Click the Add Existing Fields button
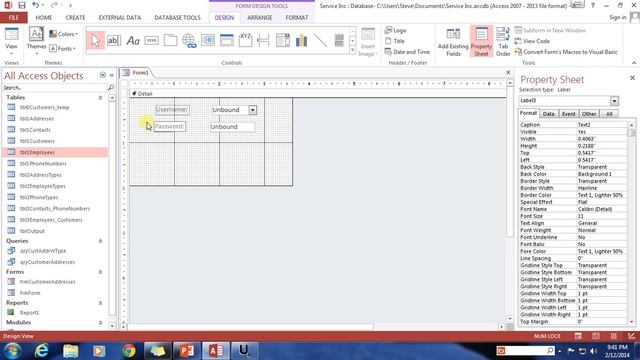640x360 pixels. pos(453,42)
